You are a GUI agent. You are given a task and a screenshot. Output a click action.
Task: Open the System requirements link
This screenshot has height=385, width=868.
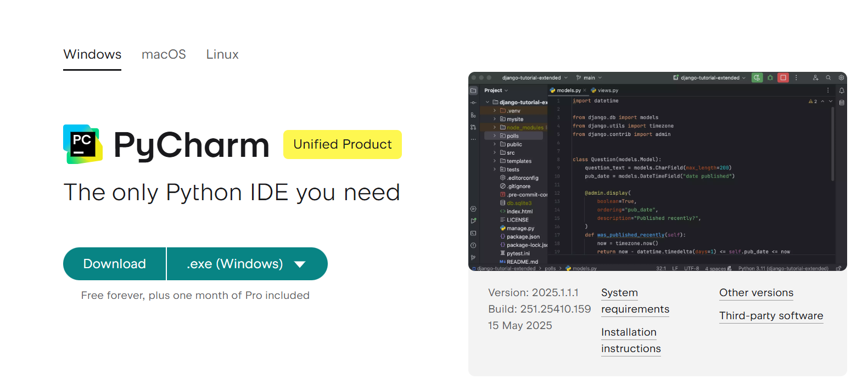635,301
